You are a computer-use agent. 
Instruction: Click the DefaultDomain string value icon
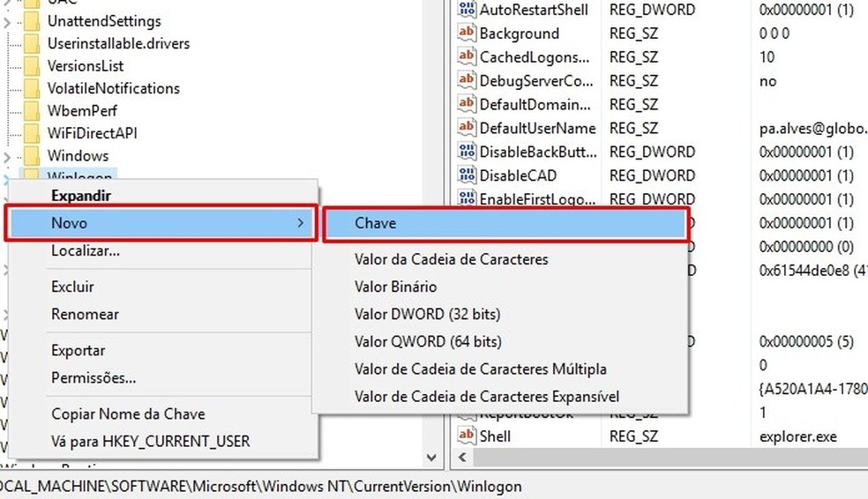click(467, 104)
